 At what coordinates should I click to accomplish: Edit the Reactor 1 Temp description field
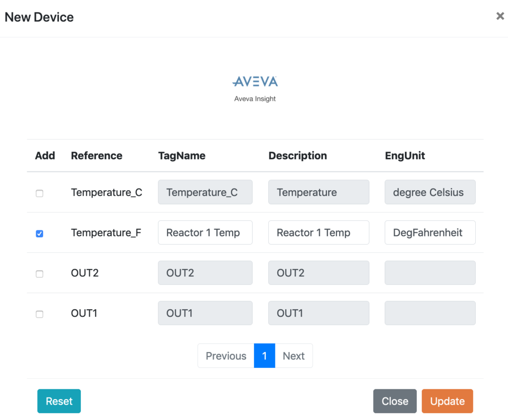(319, 232)
